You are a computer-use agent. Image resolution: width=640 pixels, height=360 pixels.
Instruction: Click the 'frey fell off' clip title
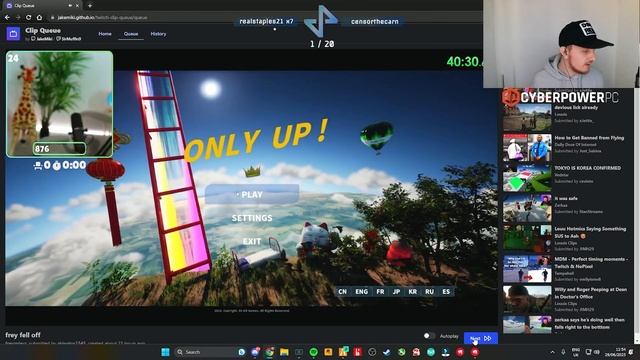tap(23, 335)
